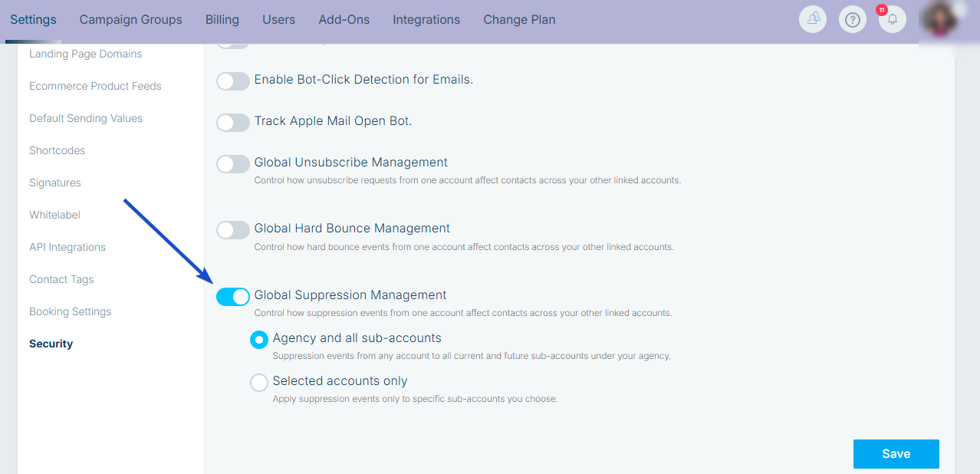Screen dimensions: 980x474
Task: Switch to Campaign Groups tab
Action: tap(131, 19)
